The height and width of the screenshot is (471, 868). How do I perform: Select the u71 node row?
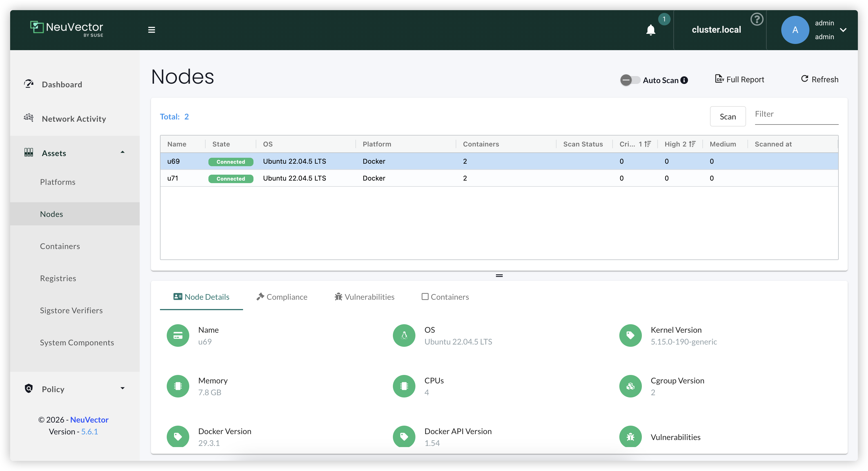(x=499, y=178)
